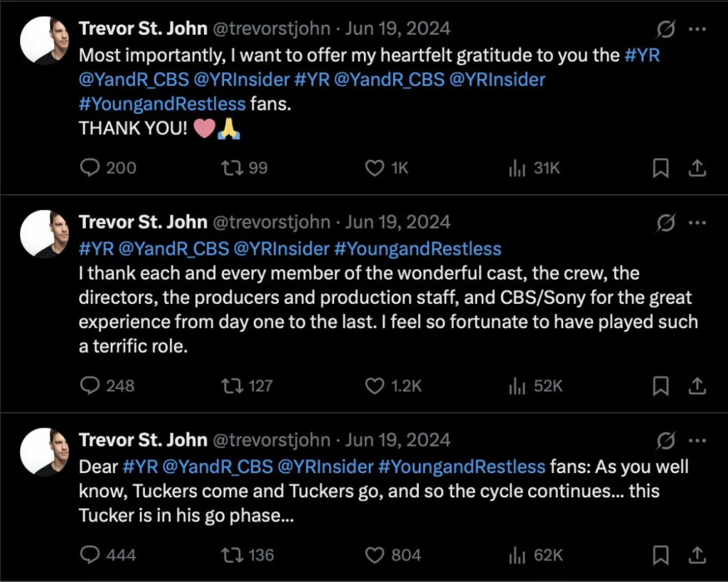Viewport: 728px width, 582px height.
Task: Open more options on Tucker tweet
Action: (x=697, y=440)
